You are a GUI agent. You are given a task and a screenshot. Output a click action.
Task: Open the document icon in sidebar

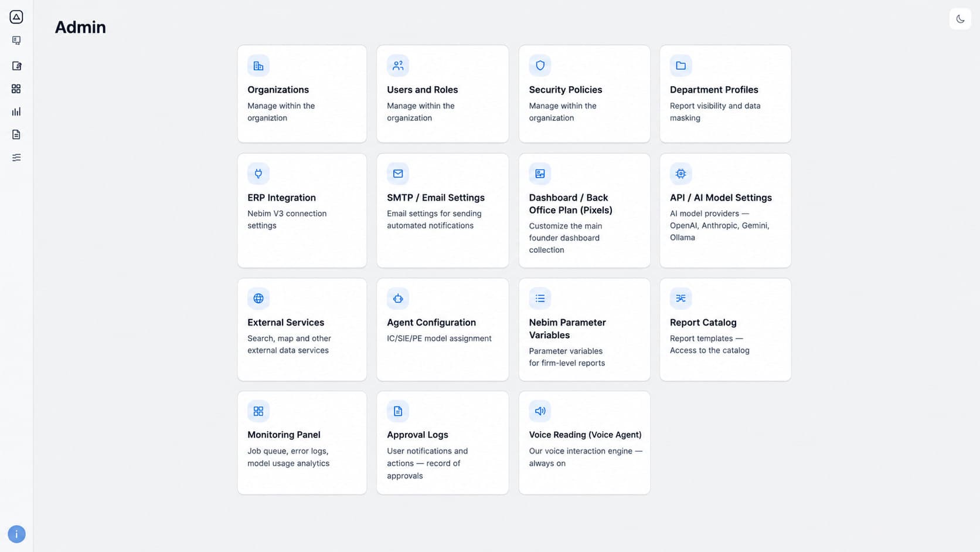(16, 134)
